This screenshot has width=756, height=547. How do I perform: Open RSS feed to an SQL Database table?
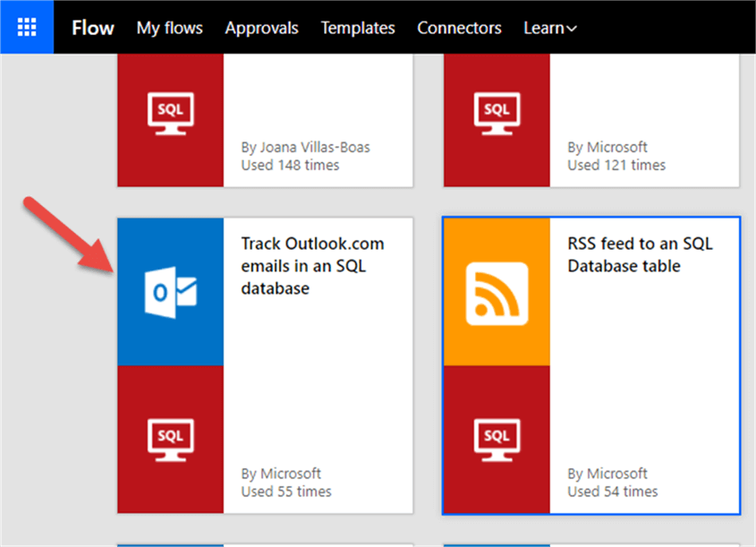(x=640, y=254)
